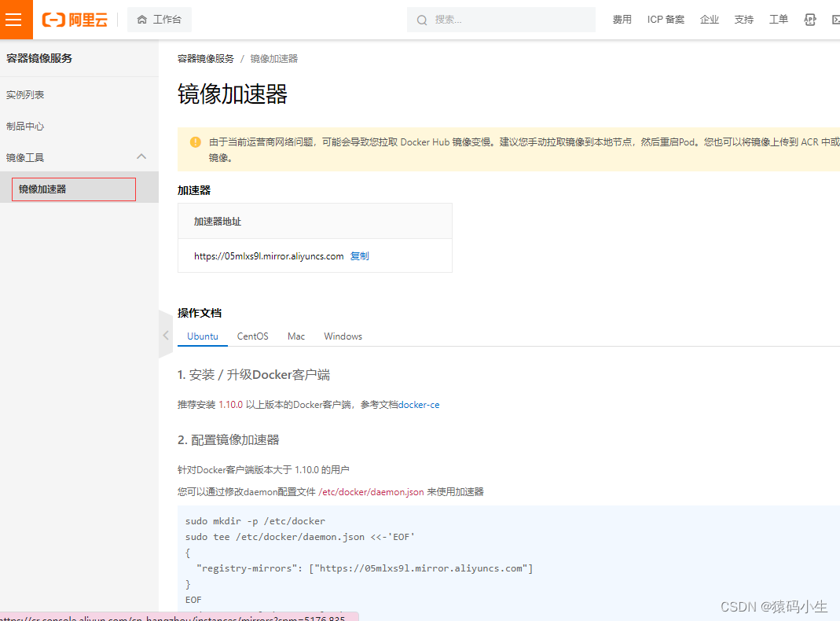Open the cloud shell terminal icon
The height and width of the screenshot is (621, 840).
(x=836, y=20)
